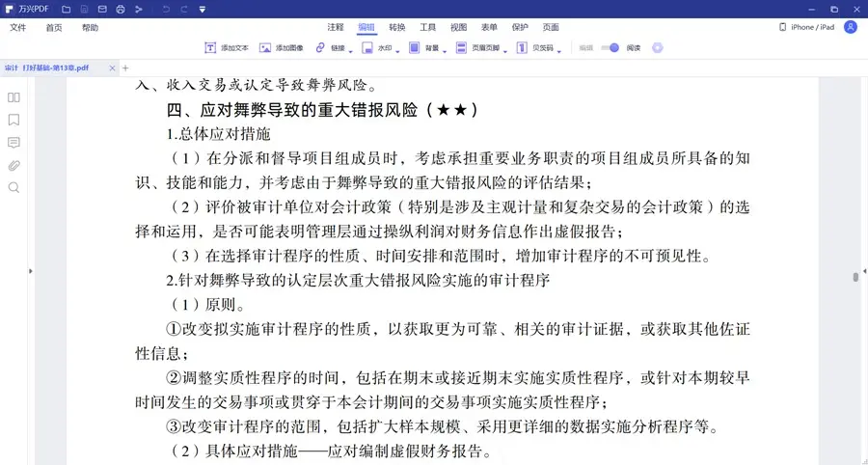Click line starting ①改变拟实施审计程序的性质
The height and width of the screenshot is (465, 868).
(458, 329)
